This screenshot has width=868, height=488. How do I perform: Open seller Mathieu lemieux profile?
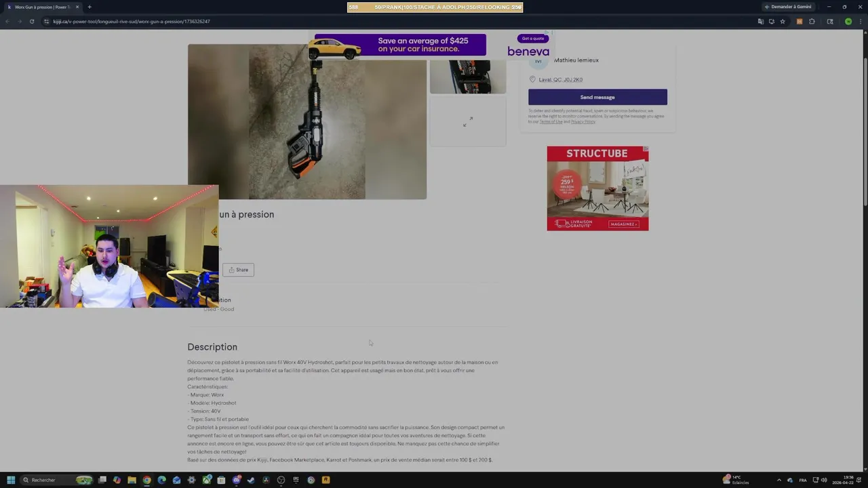[576, 60]
